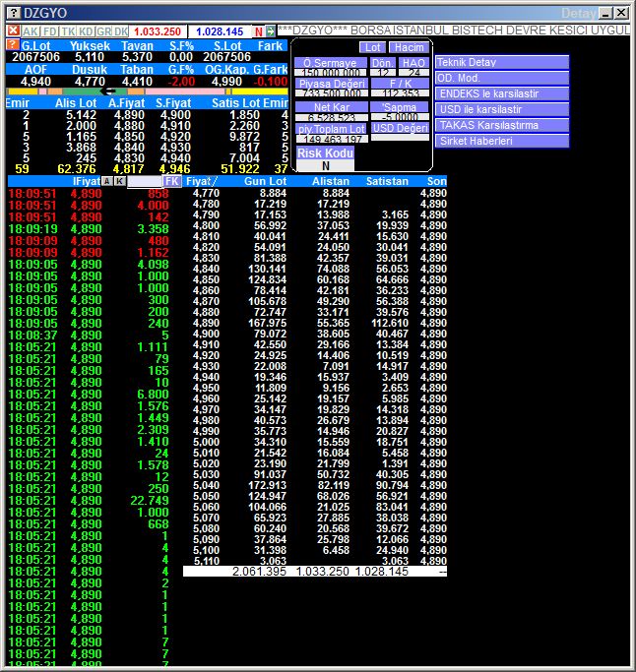Click the Alis Lot value 5.142

click(x=81, y=115)
